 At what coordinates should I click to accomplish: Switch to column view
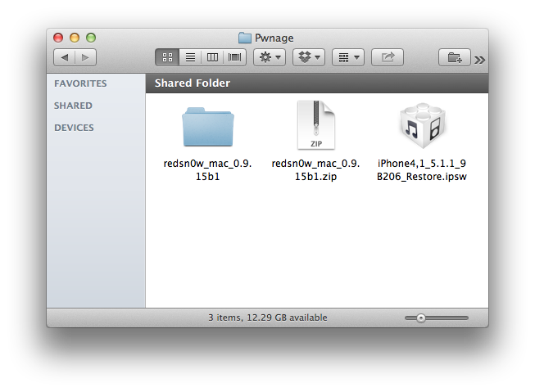212,57
